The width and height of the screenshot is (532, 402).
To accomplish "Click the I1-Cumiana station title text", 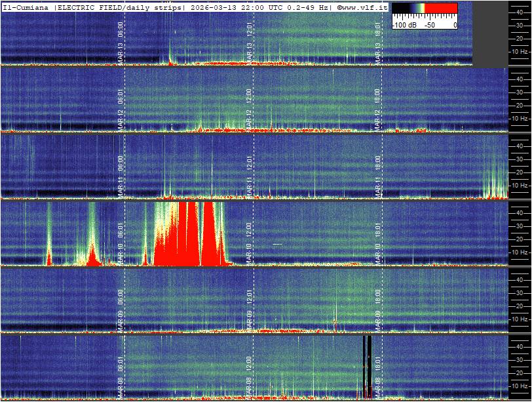I will pos(26,8).
